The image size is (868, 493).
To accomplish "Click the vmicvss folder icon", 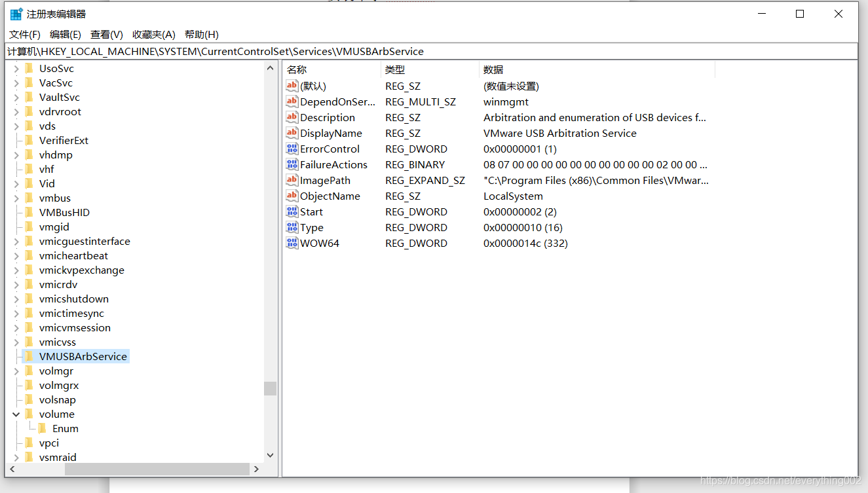I will pyautogui.click(x=29, y=342).
